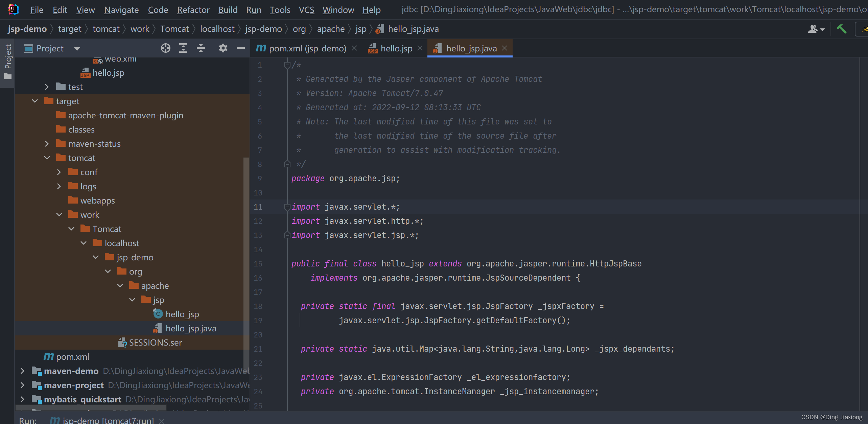Click the package org.apache.jsp code line
This screenshot has width=868, height=424.
pos(345,179)
